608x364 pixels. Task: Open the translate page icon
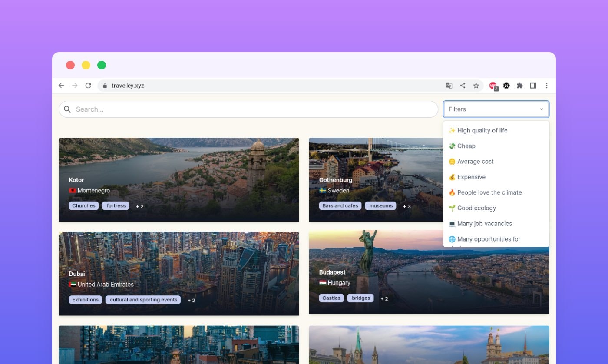point(449,86)
